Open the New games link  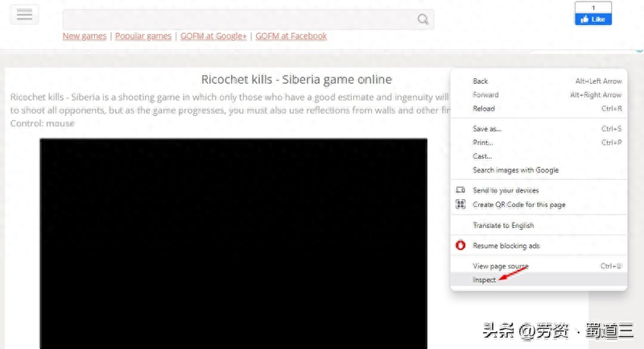[86, 36]
